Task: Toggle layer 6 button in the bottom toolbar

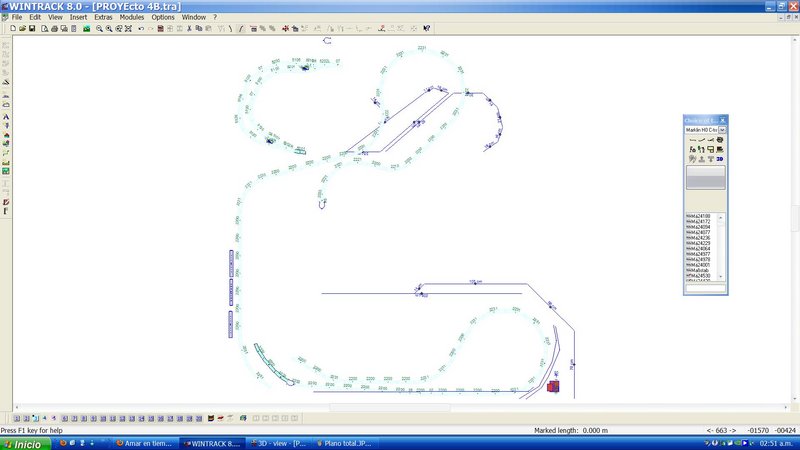Action: (65, 418)
